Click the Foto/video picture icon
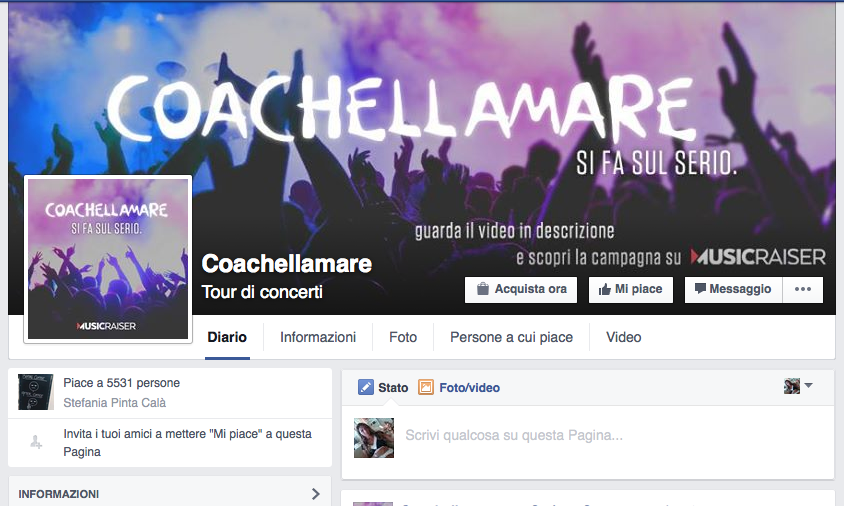The height and width of the screenshot is (506, 844). [426, 387]
